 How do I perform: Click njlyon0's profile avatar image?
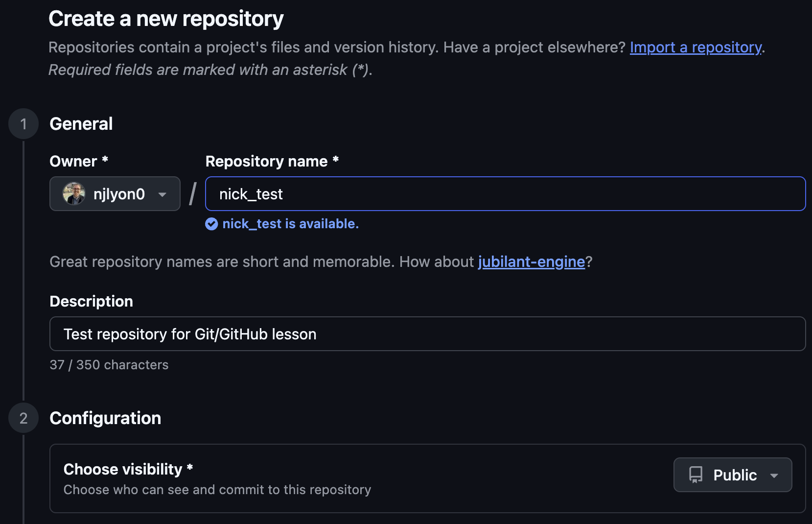pyautogui.click(x=74, y=193)
